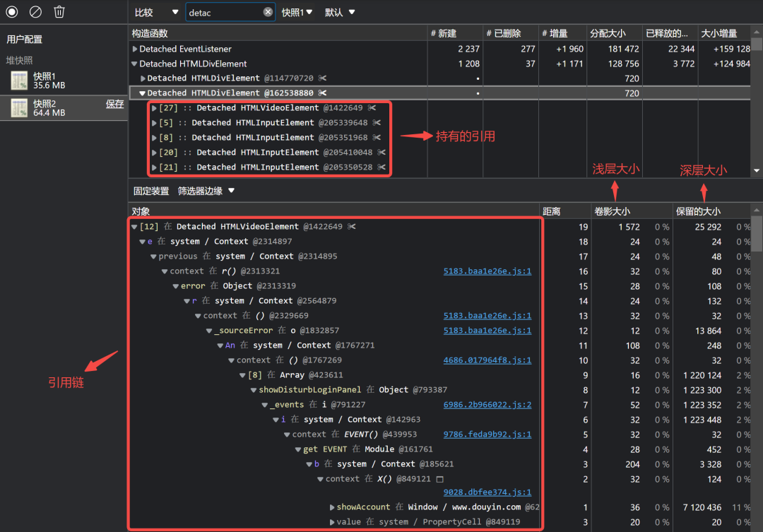Expand showAccount in Window row
Image resolution: width=763 pixels, height=532 pixels.
(x=332, y=507)
